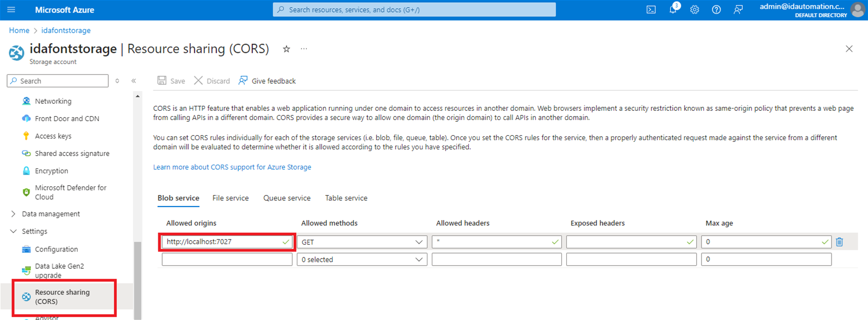Click the first row exposed headers field

point(631,242)
